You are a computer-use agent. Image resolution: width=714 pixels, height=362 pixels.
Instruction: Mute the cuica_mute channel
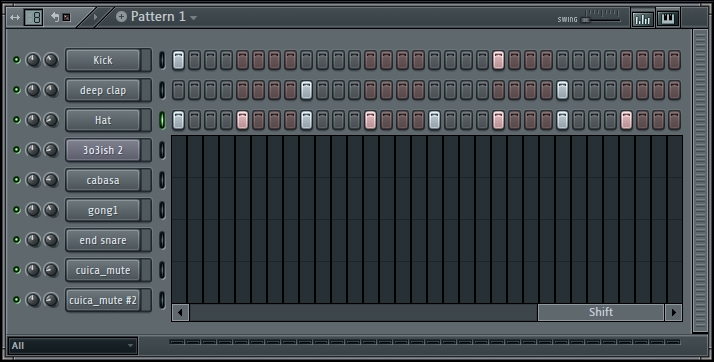coord(17,270)
